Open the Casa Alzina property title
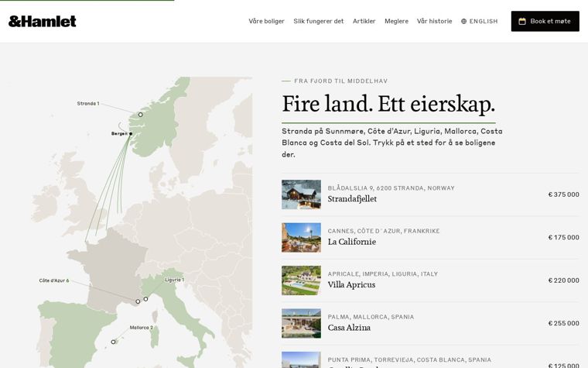The width and height of the screenshot is (588, 368). point(349,328)
